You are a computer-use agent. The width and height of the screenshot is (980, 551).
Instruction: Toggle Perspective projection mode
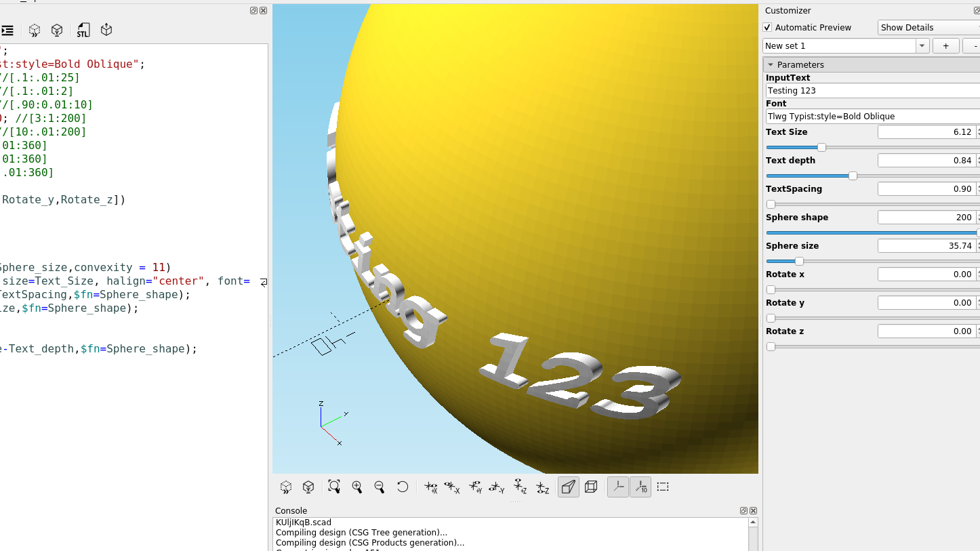[x=568, y=487]
